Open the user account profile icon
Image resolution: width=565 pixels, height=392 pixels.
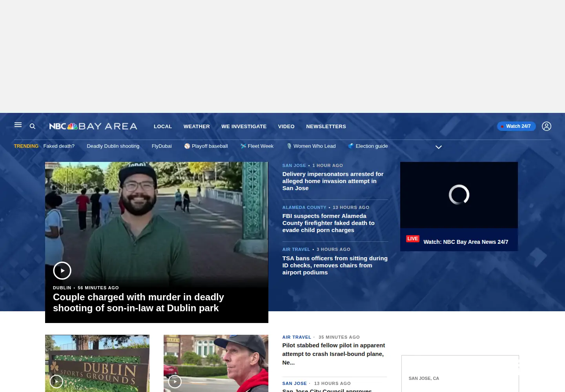pyautogui.click(x=547, y=126)
